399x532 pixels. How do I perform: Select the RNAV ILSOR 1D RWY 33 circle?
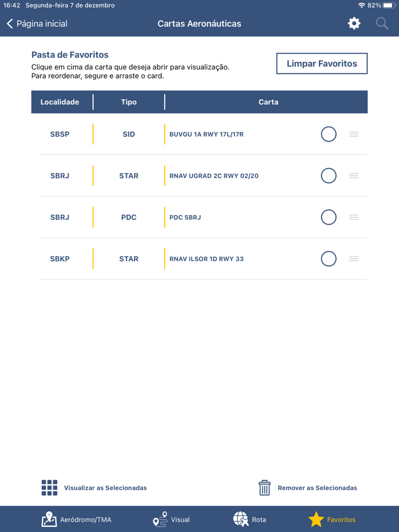[328, 259]
